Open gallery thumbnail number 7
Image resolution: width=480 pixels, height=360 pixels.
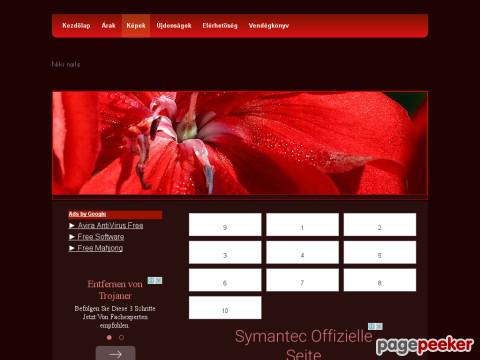tap(302, 280)
